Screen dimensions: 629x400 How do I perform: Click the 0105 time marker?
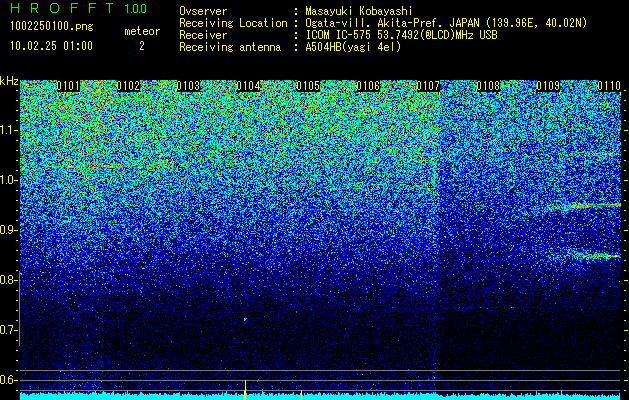[308, 86]
